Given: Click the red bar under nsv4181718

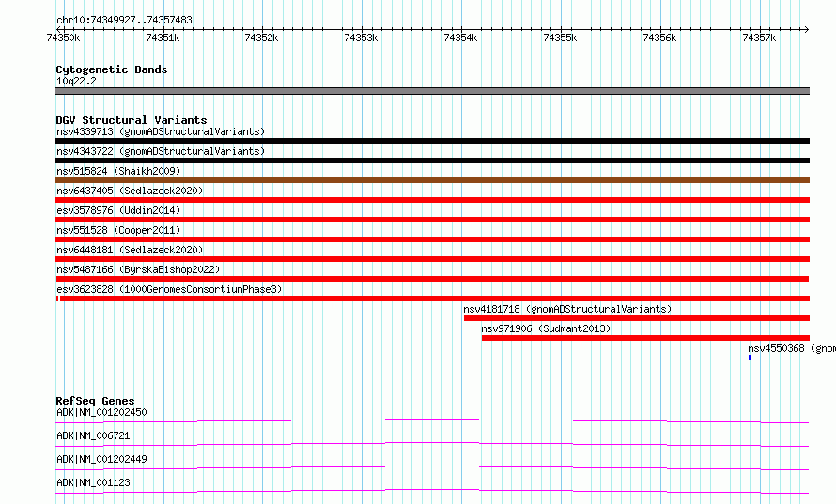Looking at the screenshot, I should click(637, 318).
